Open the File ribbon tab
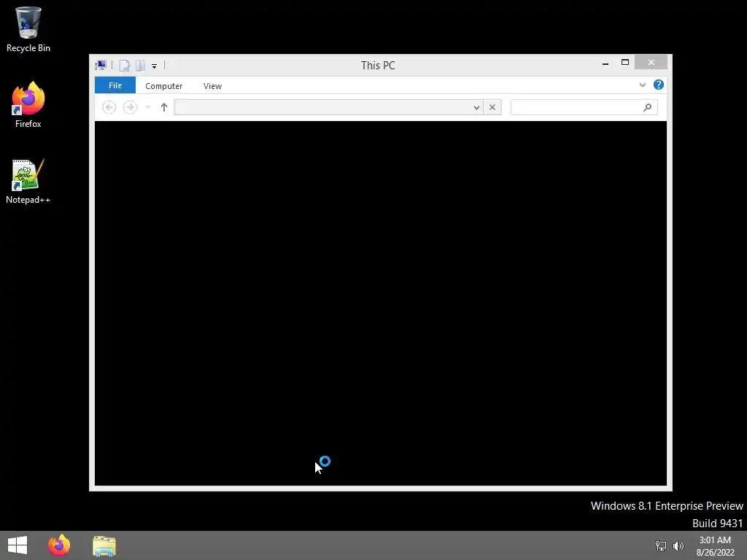 (x=115, y=85)
